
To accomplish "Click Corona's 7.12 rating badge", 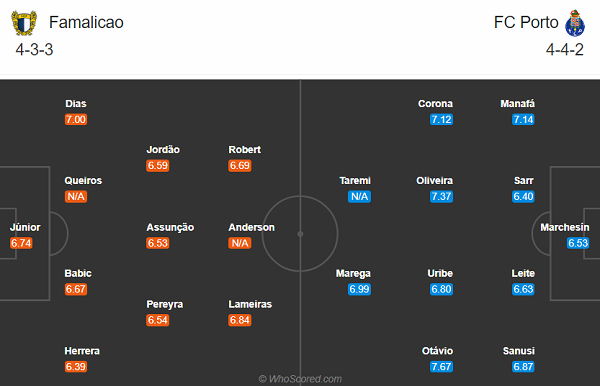I will point(441,119).
